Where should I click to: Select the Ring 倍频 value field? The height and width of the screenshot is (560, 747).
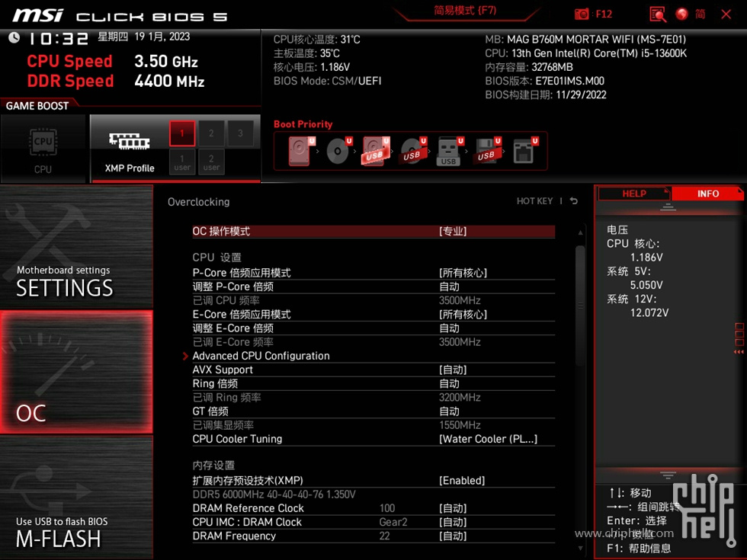click(373, 383)
